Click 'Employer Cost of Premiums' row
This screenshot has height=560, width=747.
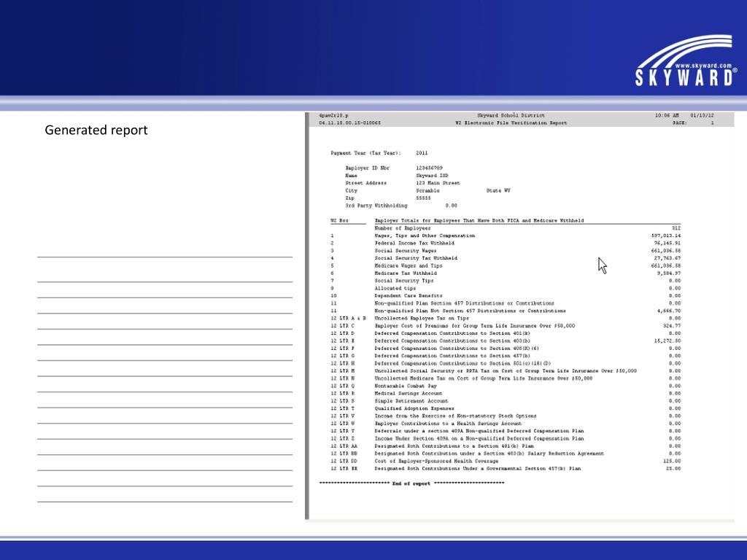point(506,326)
